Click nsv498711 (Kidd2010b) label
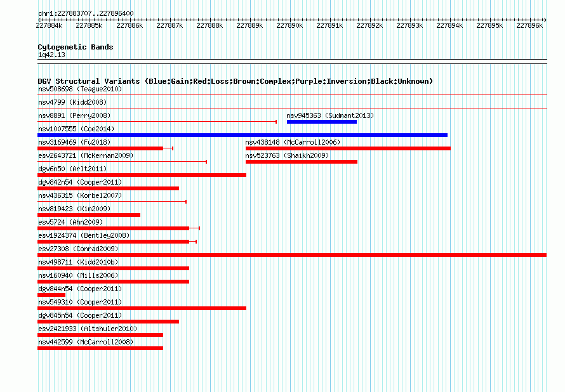The height and width of the screenshot is (392, 565). [x=78, y=262]
